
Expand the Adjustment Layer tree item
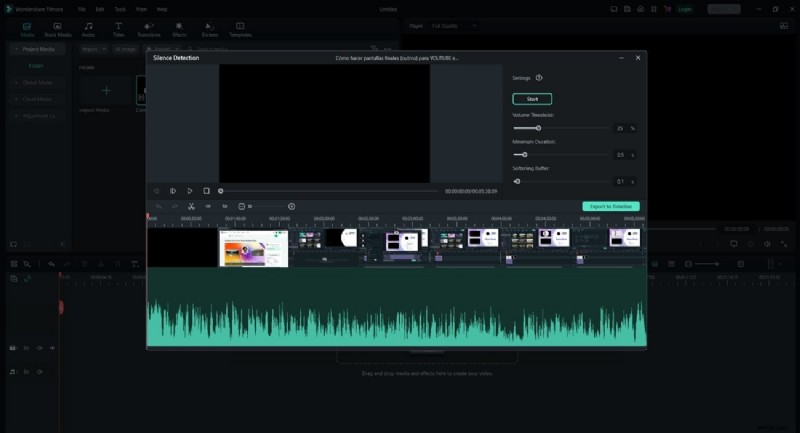pyautogui.click(x=16, y=116)
